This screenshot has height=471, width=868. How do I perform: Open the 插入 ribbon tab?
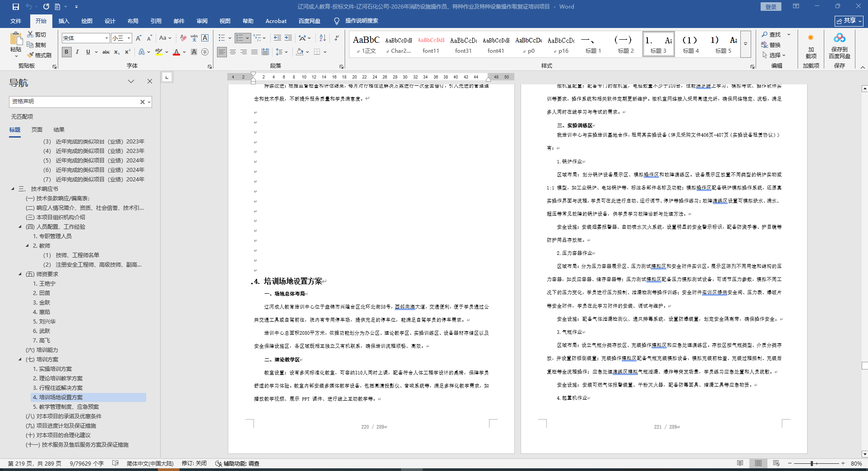pyautogui.click(x=64, y=21)
